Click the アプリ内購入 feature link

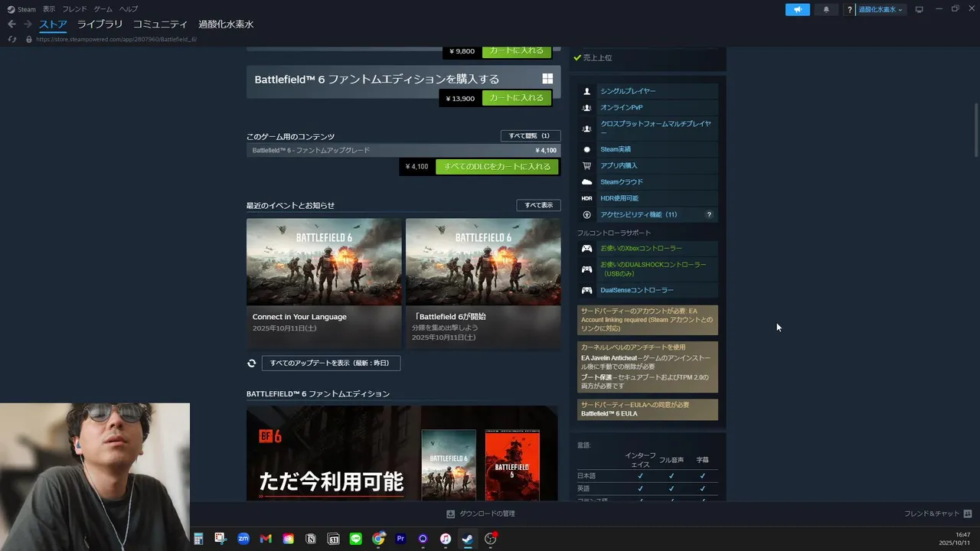pyautogui.click(x=619, y=165)
